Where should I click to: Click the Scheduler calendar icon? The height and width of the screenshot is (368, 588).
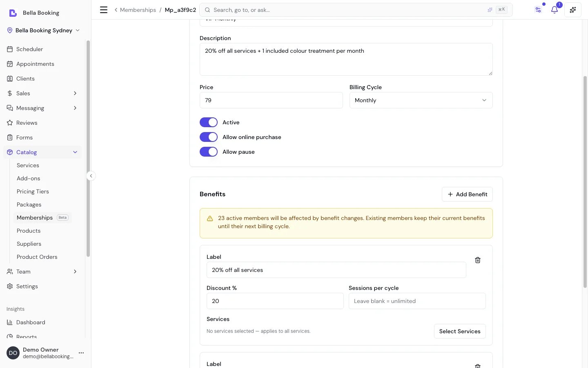(x=10, y=49)
